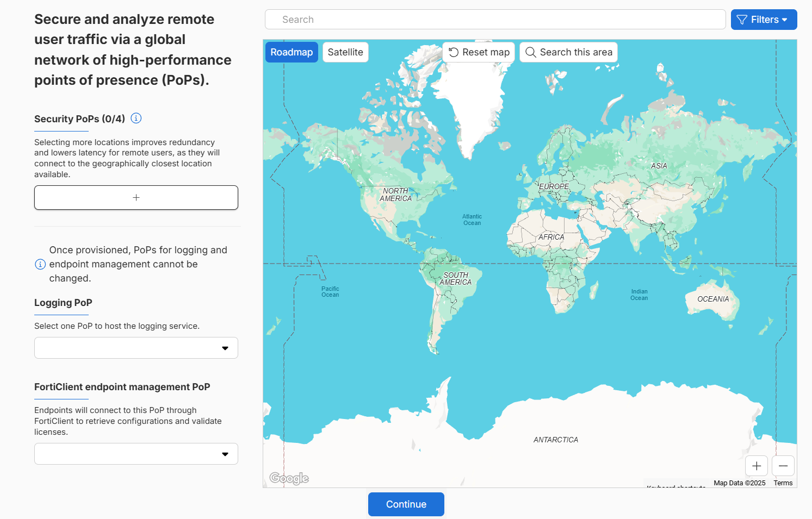Open the map Terms link

pos(783,483)
